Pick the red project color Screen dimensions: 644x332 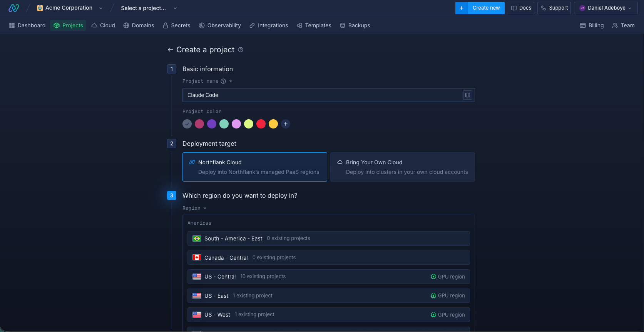(261, 124)
